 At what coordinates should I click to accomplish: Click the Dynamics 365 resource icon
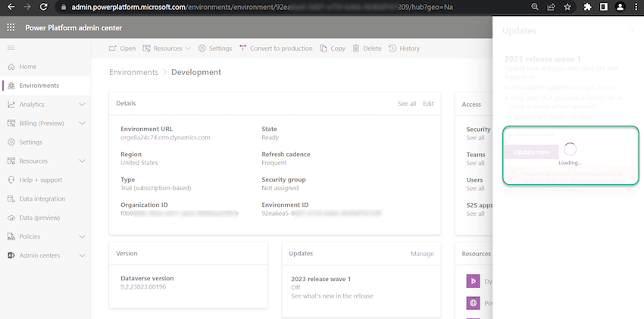pos(473,281)
